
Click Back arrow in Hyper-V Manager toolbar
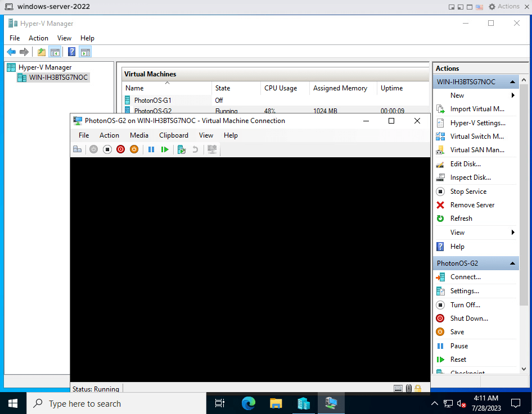tap(11, 52)
